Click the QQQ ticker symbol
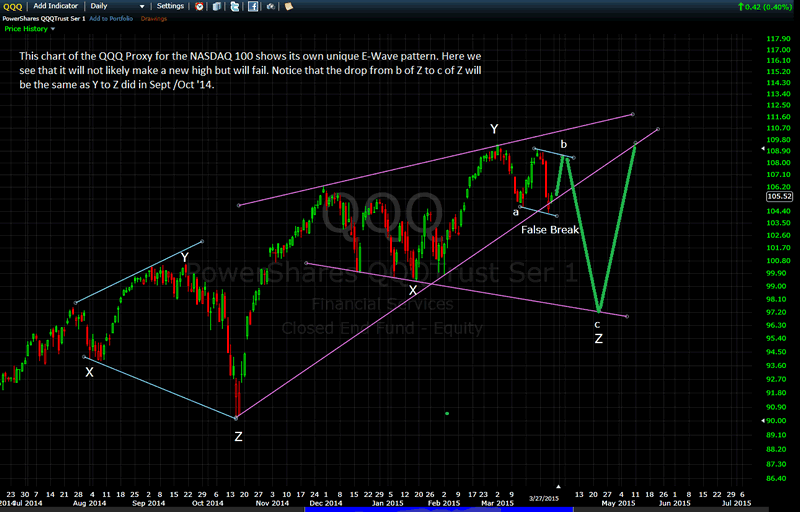This screenshot has width=800, height=512. pos(13,6)
